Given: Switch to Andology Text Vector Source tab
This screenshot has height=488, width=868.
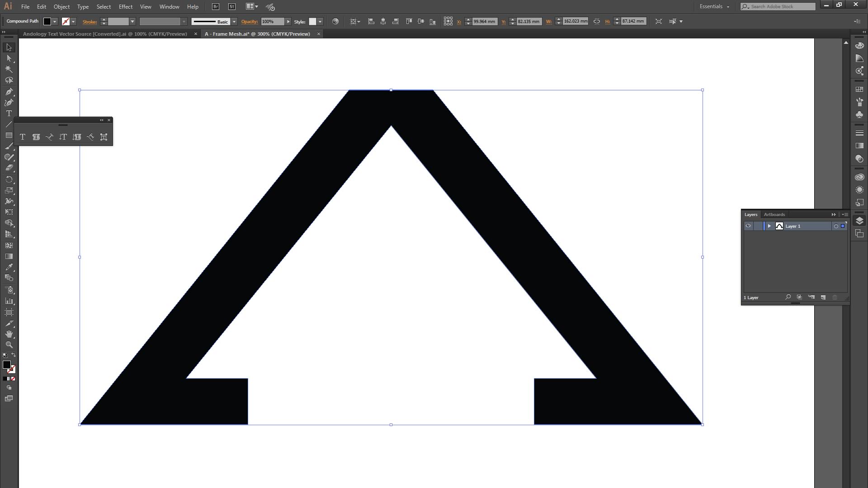Looking at the screenshot, I should coord(105,34).
